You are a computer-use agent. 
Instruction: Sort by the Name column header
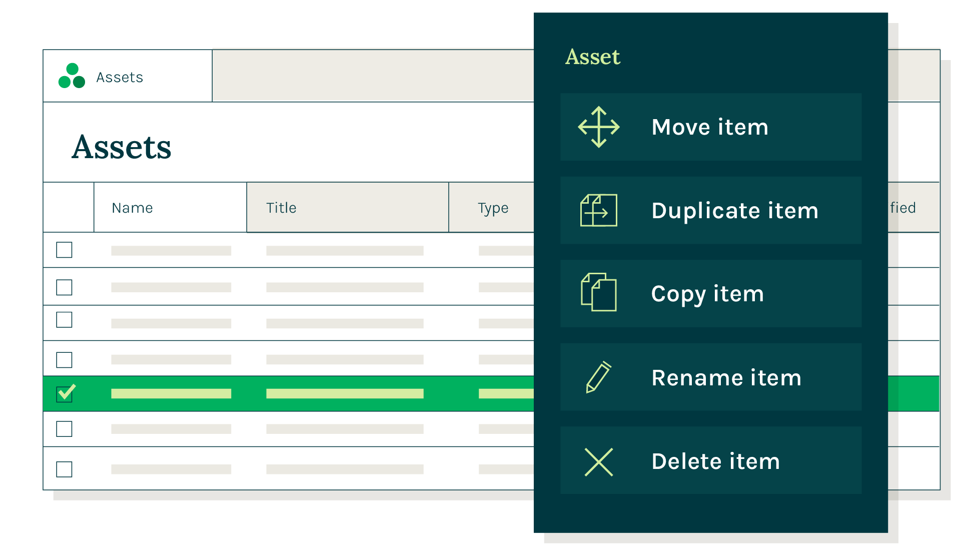point(133,208)
